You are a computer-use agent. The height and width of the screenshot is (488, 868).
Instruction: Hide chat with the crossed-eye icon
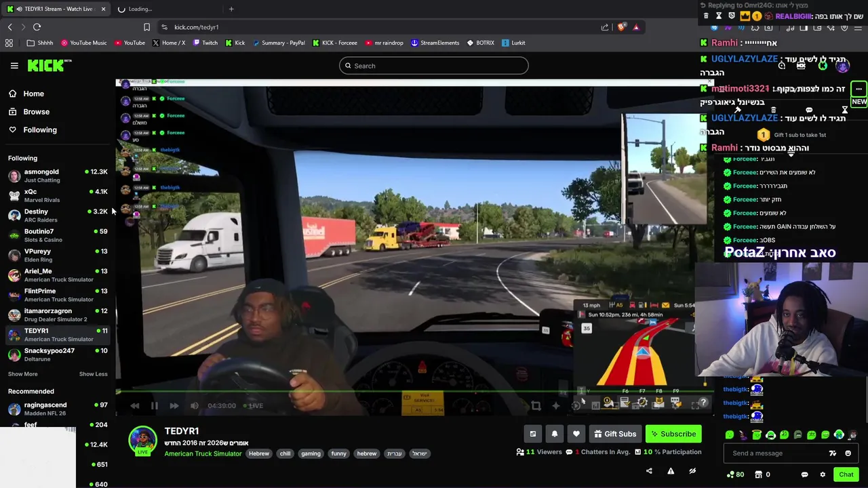click(692, 471)
